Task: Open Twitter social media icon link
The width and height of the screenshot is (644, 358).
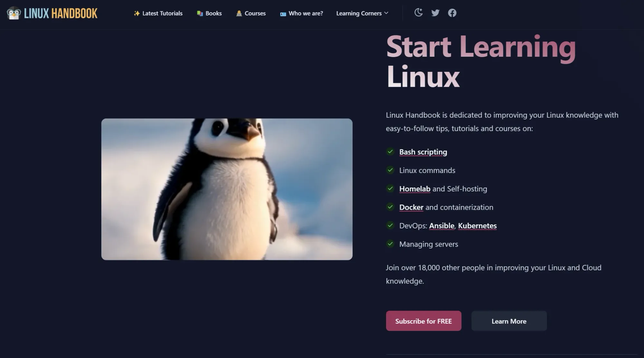Action: point(435,13)
